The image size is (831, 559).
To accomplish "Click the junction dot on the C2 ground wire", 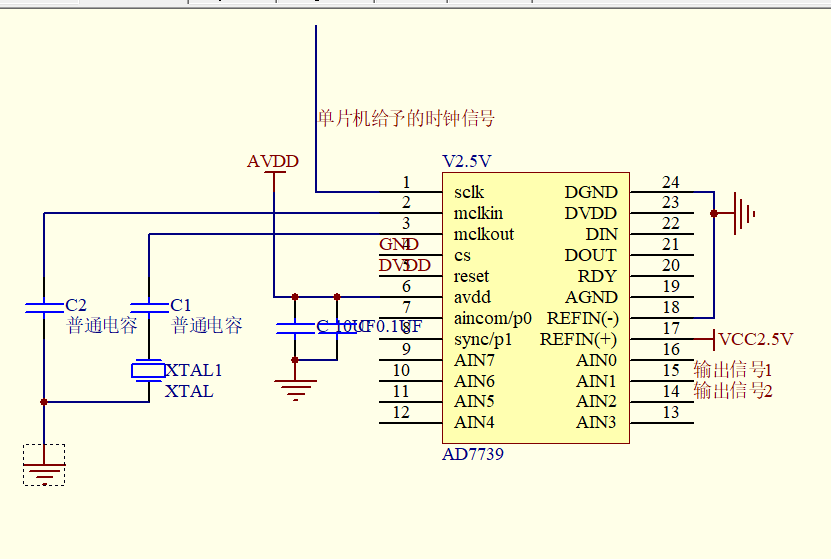I will 44,402.
